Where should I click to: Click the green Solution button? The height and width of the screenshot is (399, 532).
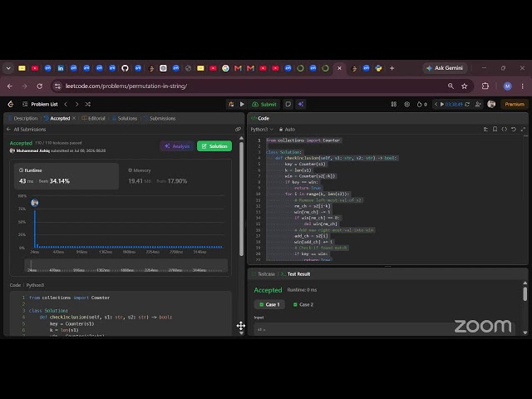214,146
